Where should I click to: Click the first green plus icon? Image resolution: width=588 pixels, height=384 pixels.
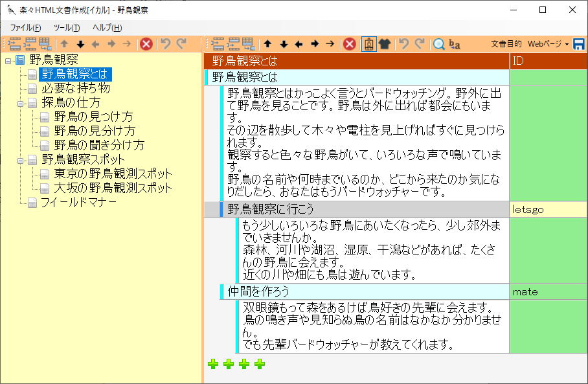pyautogui.click(x=213, y=364)
